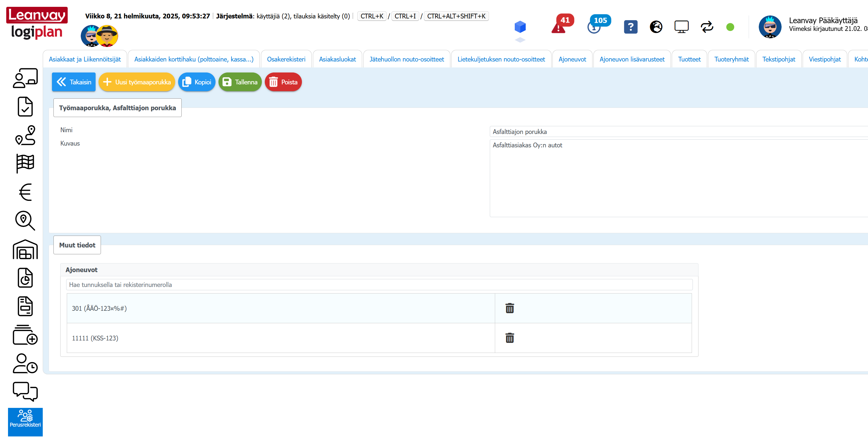Image resolution: width=868 pixels, height=437 pixels.
Task: Click the CTRL+I shortcut button
Action: coord(405,16)
